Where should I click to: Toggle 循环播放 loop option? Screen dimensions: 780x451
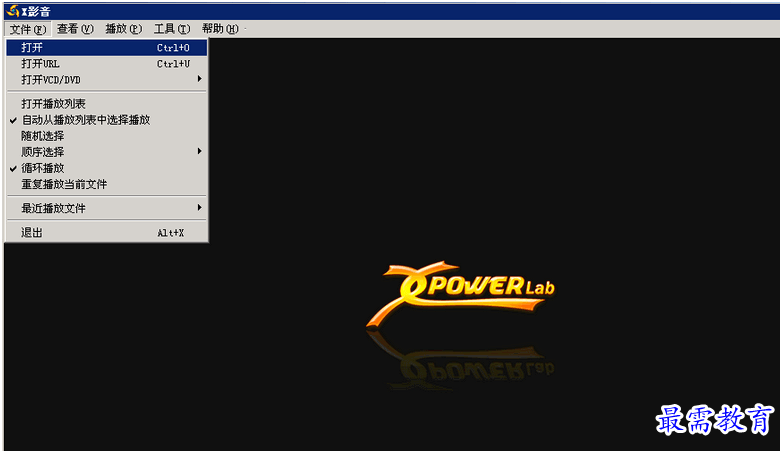click(106, 168)
